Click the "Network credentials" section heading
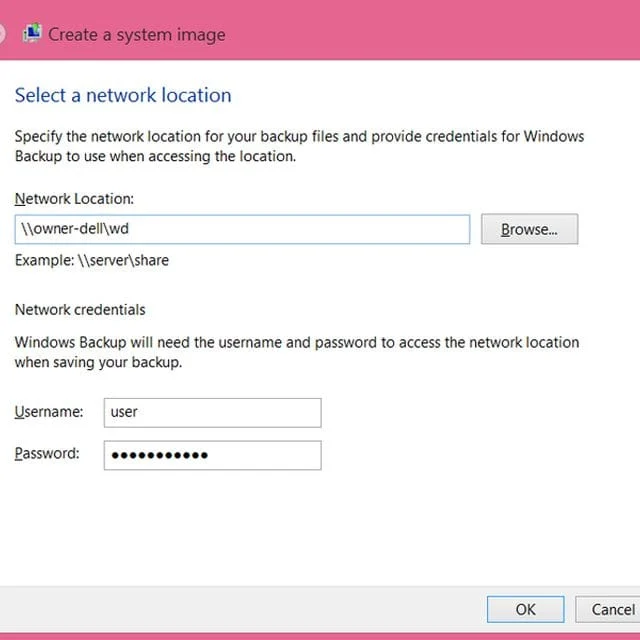This screenshot has height=640, width=640. [x=80, y=310]
